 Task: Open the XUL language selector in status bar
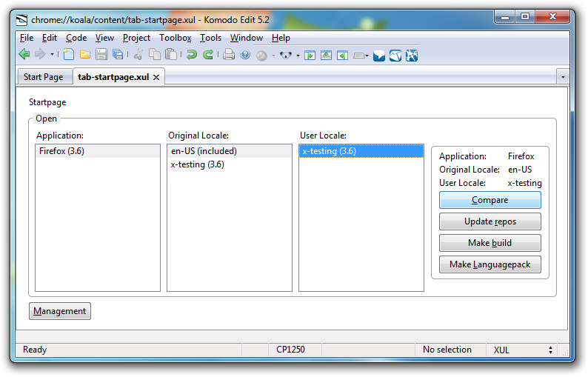[522, 350]
